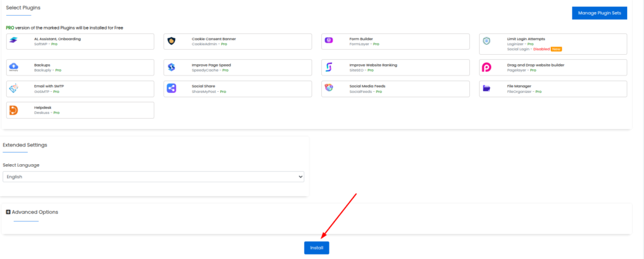The height and width of the screenshot is (259, 644).
Task: Select the Cookie Consent Banner plugin card
Action: (x=237, y=41)
